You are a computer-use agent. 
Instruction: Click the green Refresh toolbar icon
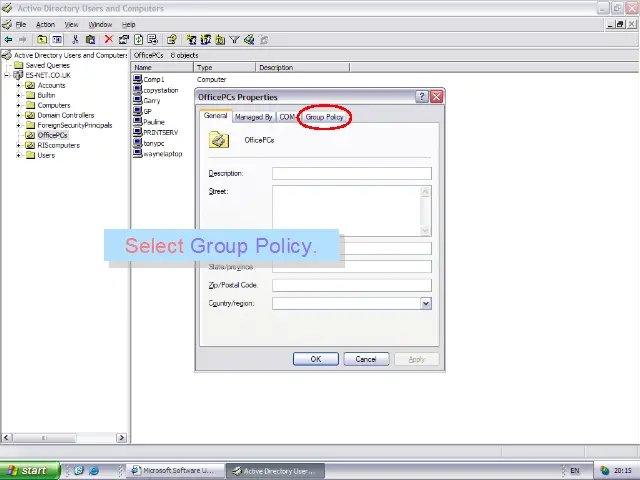click(138, 40)
